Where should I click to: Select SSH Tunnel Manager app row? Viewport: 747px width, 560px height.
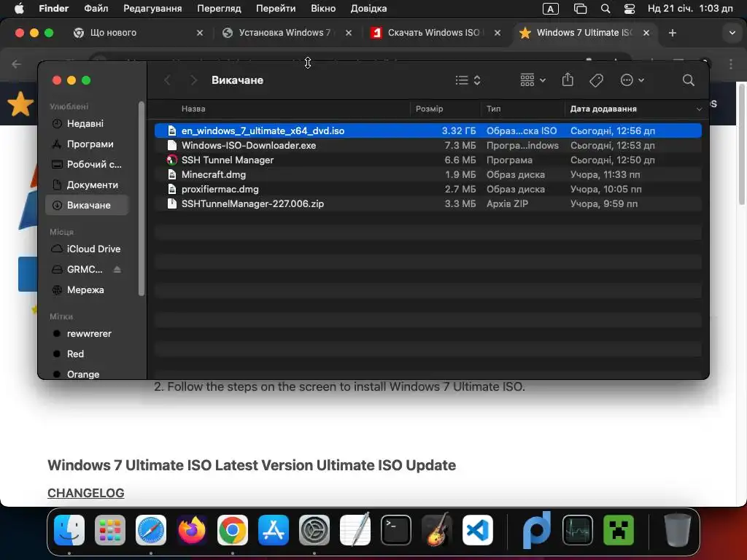[427, 160]
